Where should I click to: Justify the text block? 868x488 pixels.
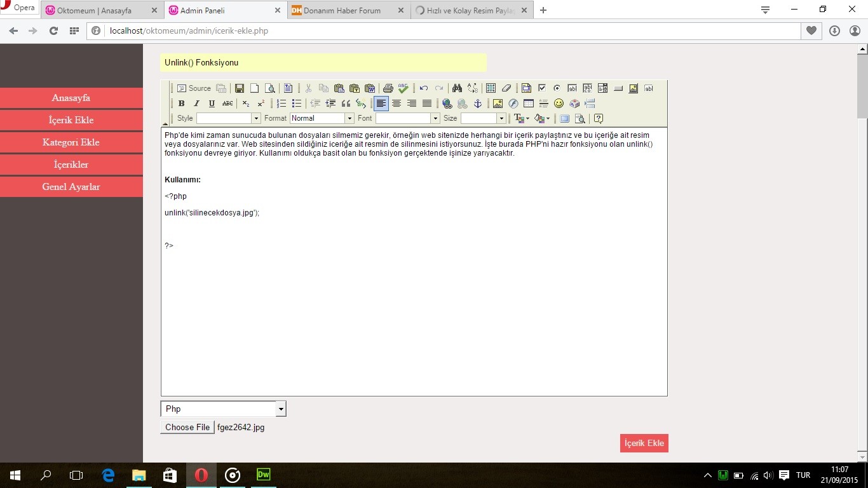(x=427, y=104)
